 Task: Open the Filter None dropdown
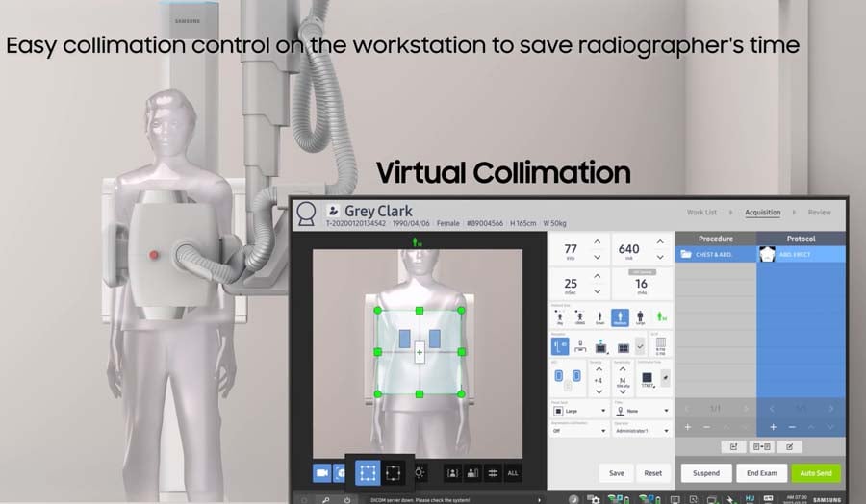point(643,411)
